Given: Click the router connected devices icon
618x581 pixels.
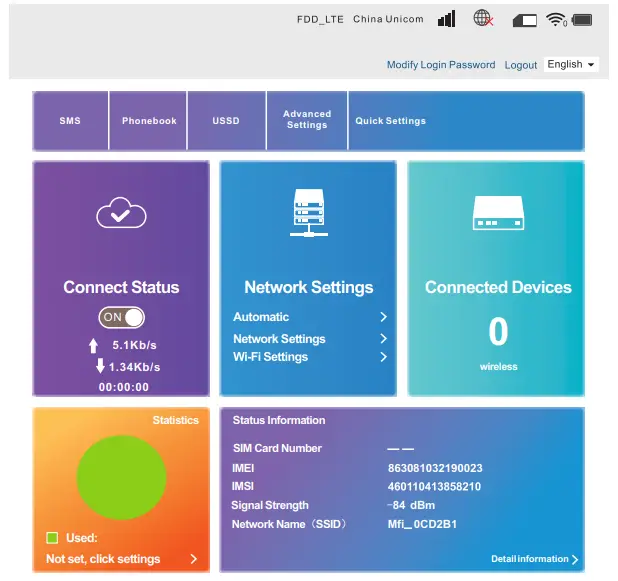Looking at the screenshot, I should pos(498,213).
